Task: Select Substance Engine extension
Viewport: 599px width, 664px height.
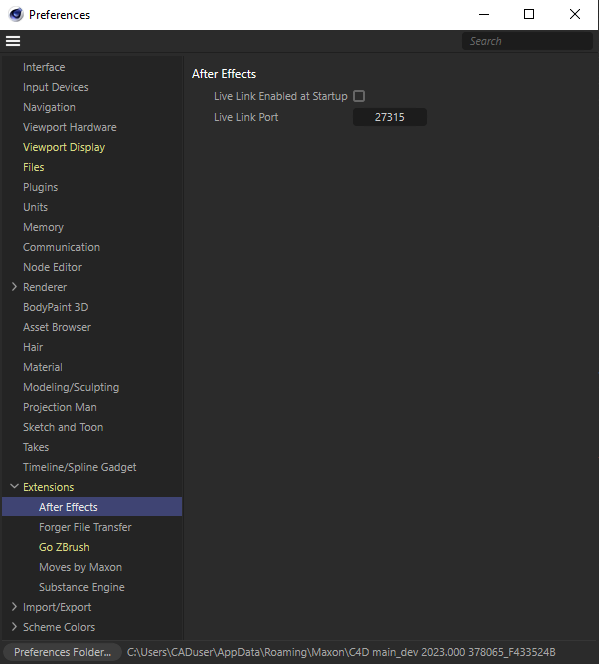Action: pos(82,587)
